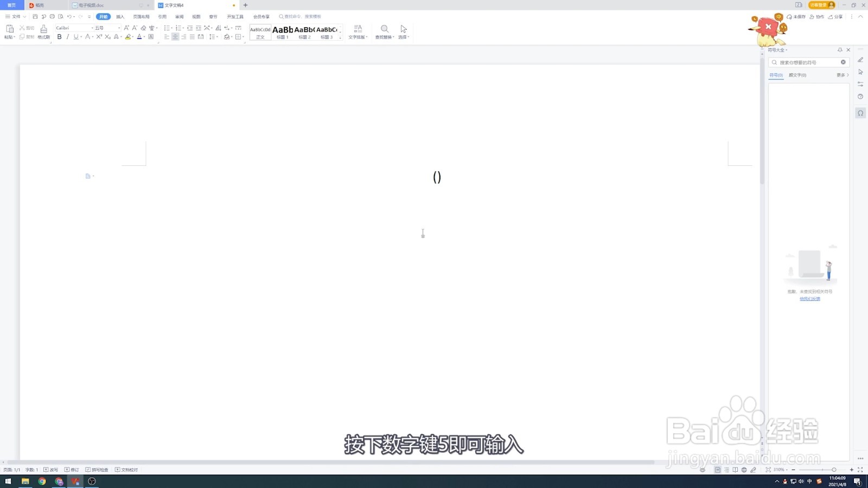Click the settings sliders icon in right sidebar
The image size is (868, 488).
tap(860, 84)
